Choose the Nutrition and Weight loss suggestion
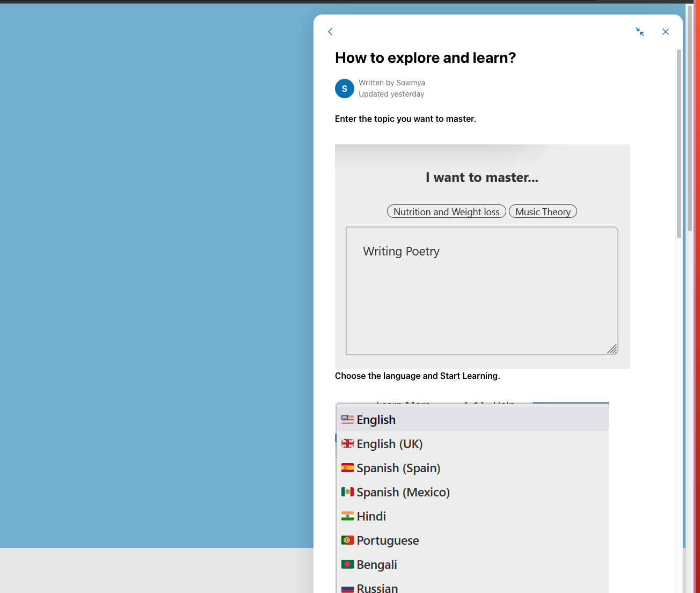 tap(446, 211)
